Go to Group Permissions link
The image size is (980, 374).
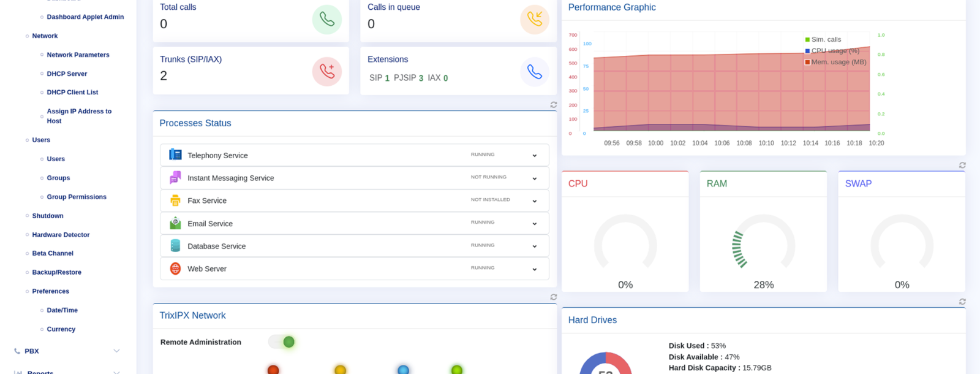[77, 197]
